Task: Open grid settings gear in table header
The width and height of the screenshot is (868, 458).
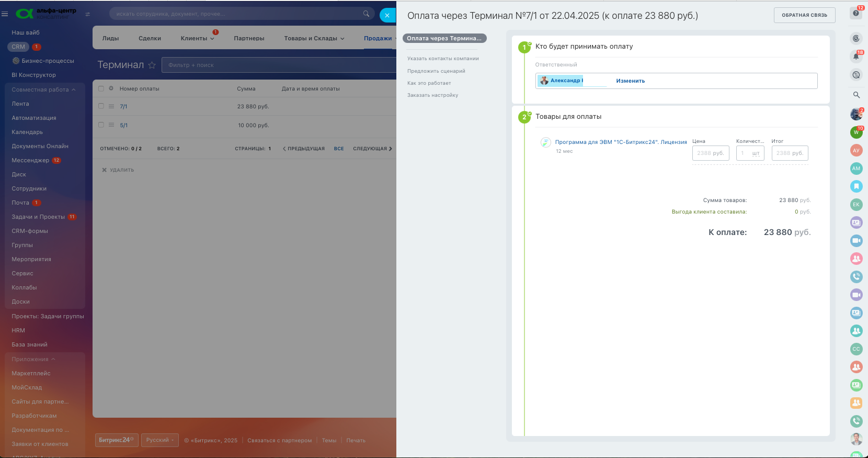Action: pyautogui.click(x=111, y=88)
